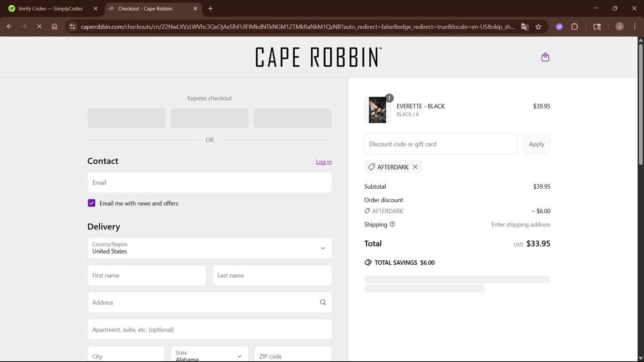Click the Cape Robbin logo
This screenshot has width=644, height=362.
pos(319,57)
